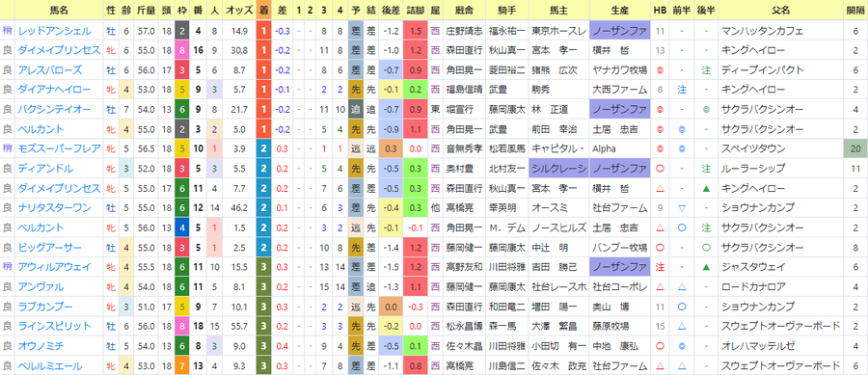Image resolution: width=868 pixels, height=375 pixels.
Task: Click breeder ヤナガワ牧場 cell
Action: (x=619, y=70)
